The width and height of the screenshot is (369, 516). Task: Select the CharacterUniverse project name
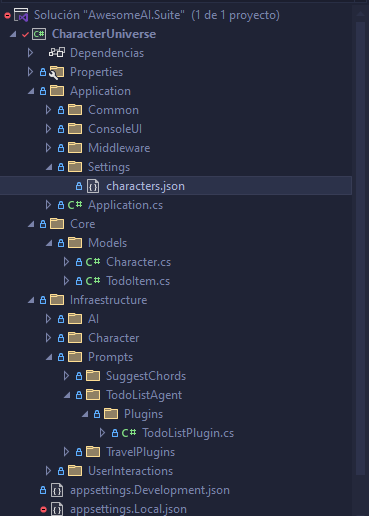pos(104,34)
